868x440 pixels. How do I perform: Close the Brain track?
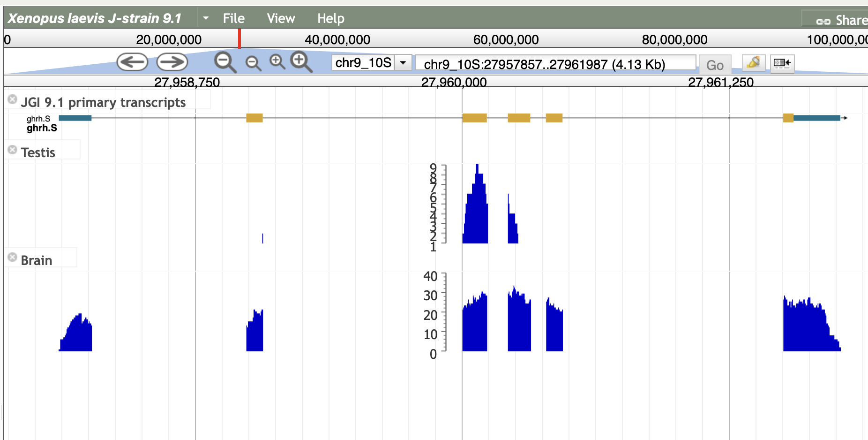(13, 258)
